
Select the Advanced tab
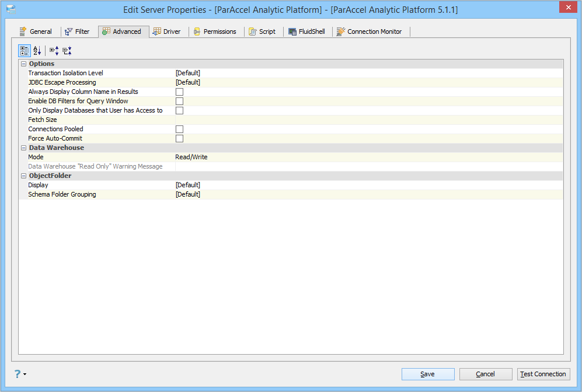pyautogui.click(x=123, y=32)
